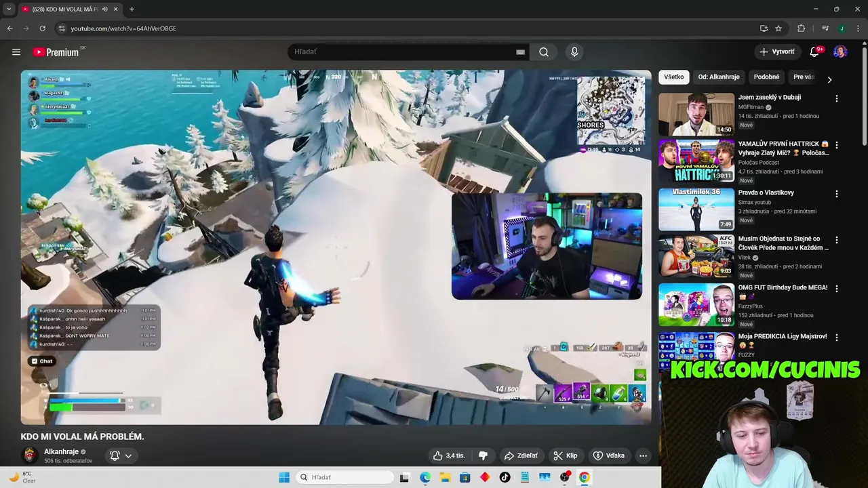Image resolution: width=868 pixels, height=488 pixels.
Task: Open notification bell dropdown for Alkanhraje
Action: [x=121, y=455]
